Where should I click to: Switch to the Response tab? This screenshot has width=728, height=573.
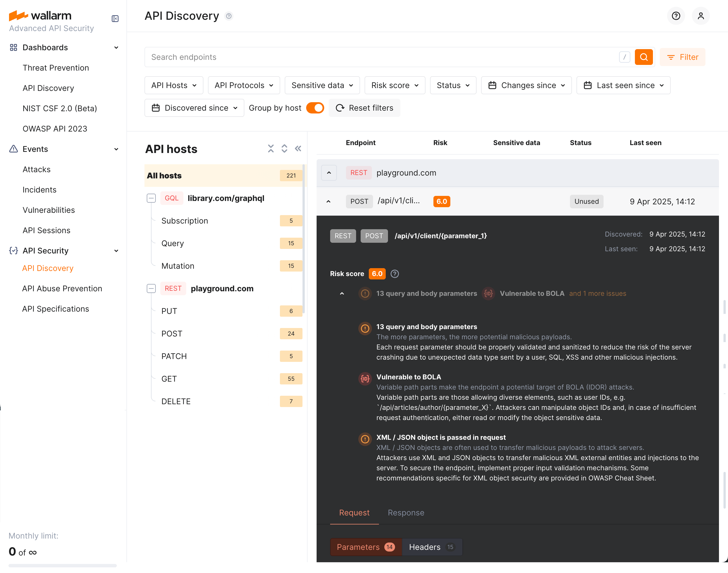[x=406, y=513]
